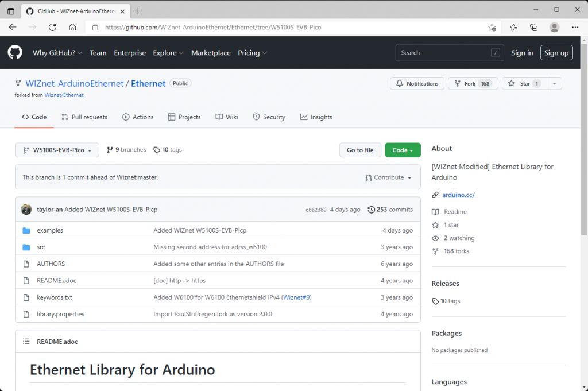Open the Pricing dropdown menu

tap(253, 53)
